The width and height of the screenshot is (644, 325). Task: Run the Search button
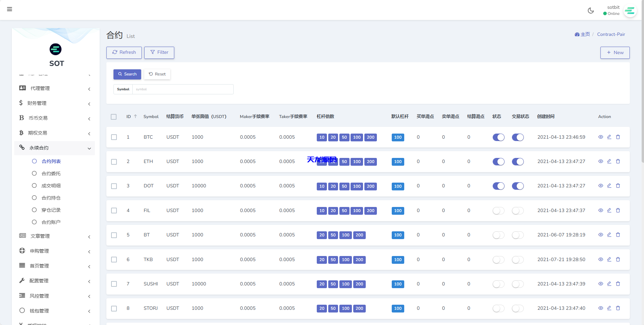tap(127, 74)
